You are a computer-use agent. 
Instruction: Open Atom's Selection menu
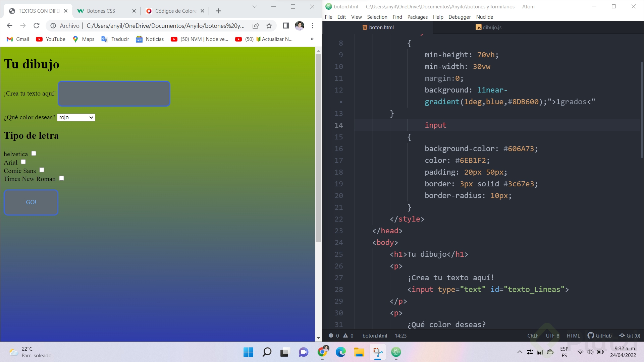point(377,17)
